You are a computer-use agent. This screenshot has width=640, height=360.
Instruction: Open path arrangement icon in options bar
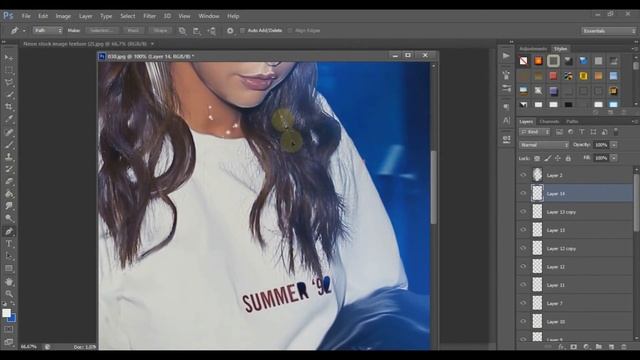coord(211,31)
